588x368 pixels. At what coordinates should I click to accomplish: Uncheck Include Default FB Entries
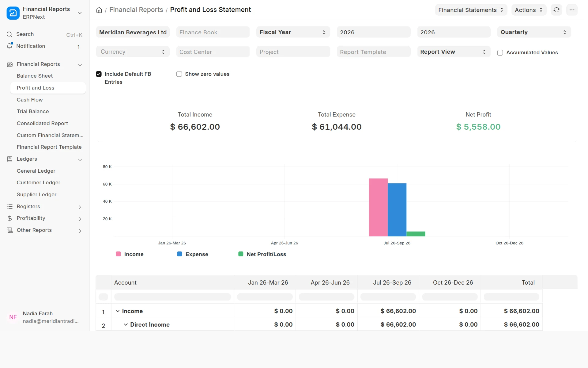point(99,74)
